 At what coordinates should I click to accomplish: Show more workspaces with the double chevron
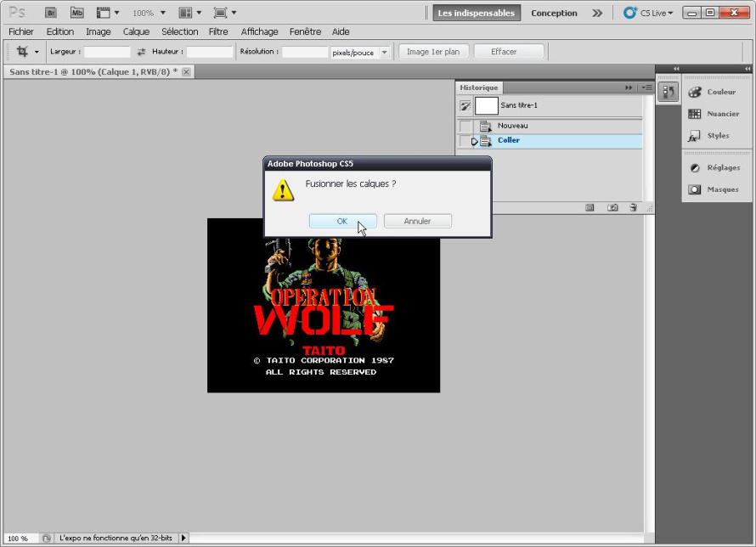(x=597, y=13)
